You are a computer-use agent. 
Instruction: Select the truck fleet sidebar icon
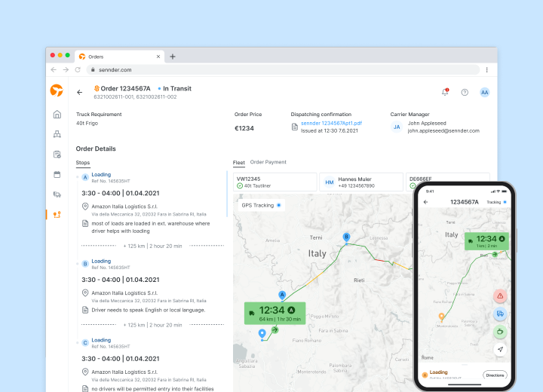[57, 194]
